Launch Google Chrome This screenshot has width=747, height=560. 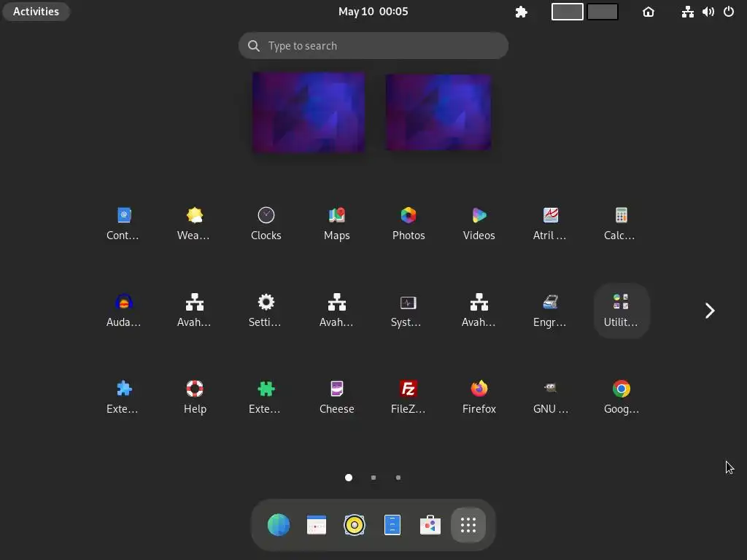coord(622,397)
